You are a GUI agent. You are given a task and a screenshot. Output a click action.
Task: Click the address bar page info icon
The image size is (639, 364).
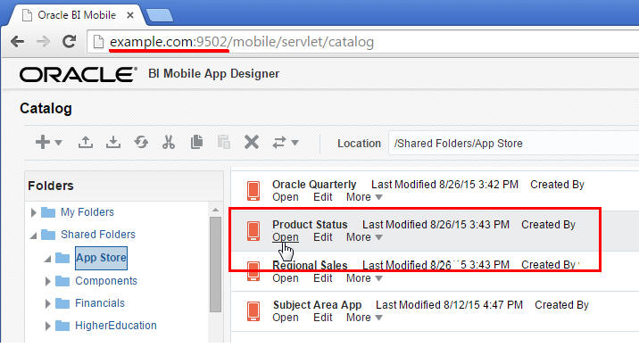98,42
